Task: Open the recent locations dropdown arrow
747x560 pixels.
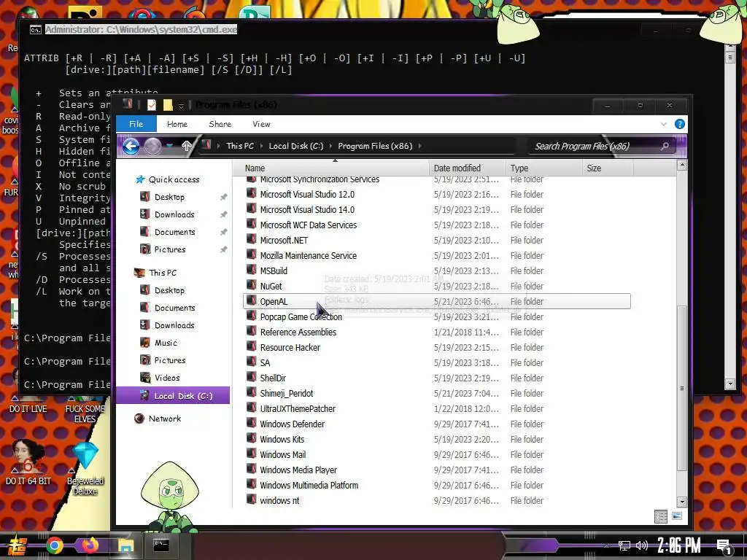Action: [169, 147]
